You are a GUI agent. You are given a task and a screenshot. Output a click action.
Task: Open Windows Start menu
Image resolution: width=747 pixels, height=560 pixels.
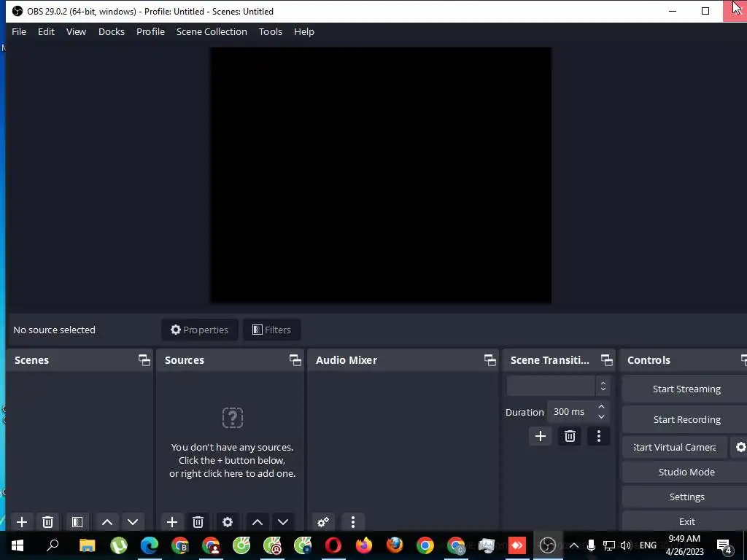tap(18, 545)
